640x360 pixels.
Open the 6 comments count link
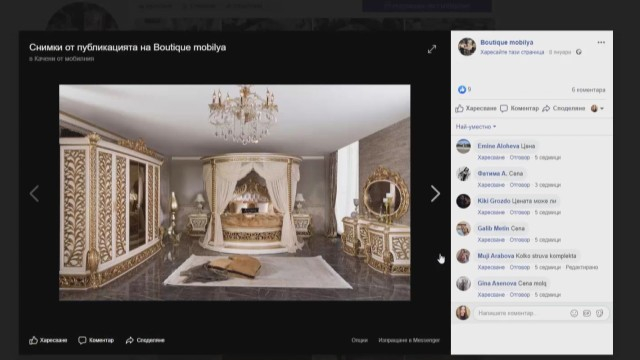click(x=588, y=90)
